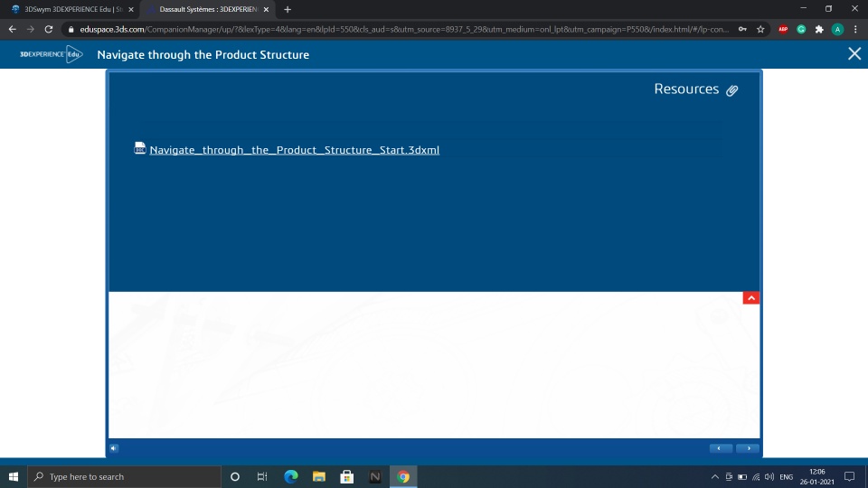Open Microsoft Store from taskbar
The height and width of the screenshot is (488, 868).
(347, 476)
